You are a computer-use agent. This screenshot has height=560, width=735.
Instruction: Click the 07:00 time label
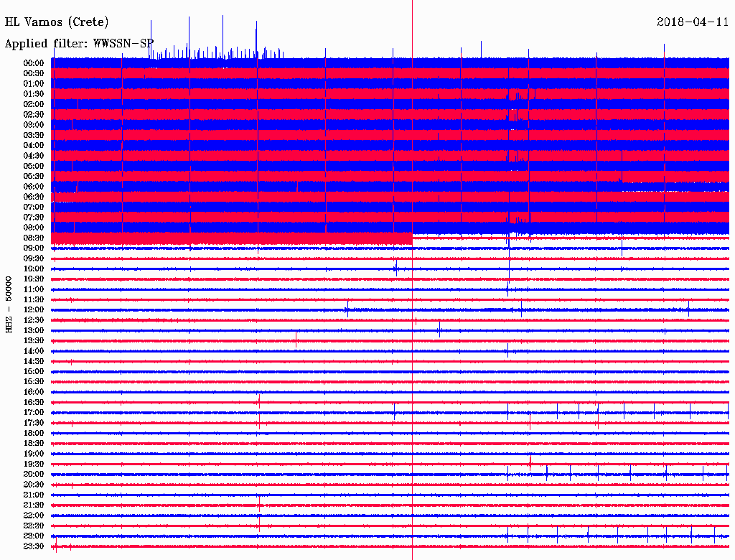(34, 207)
